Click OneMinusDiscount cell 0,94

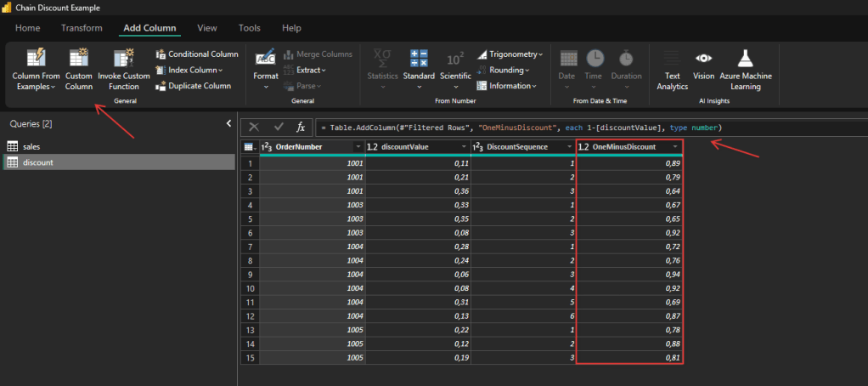click(x=629, y=274)
